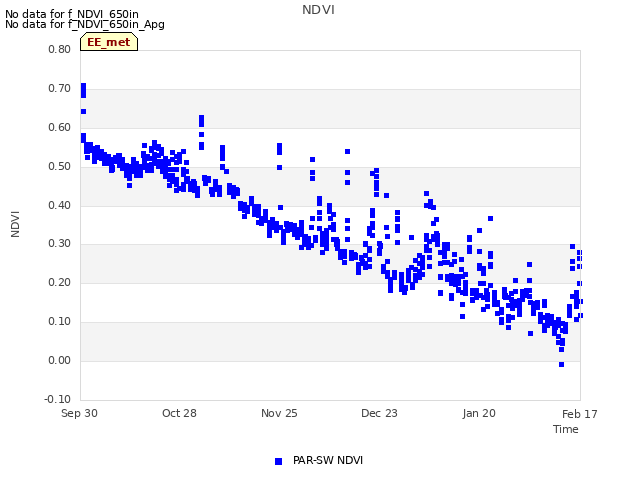Click the 0.60 y-axis tick label
Viewport: 640px width, 480px height.
click(x=59, y=127)
